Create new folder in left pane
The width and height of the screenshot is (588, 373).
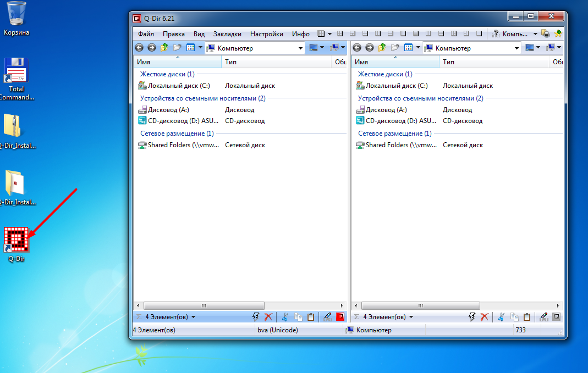point(177,48)
